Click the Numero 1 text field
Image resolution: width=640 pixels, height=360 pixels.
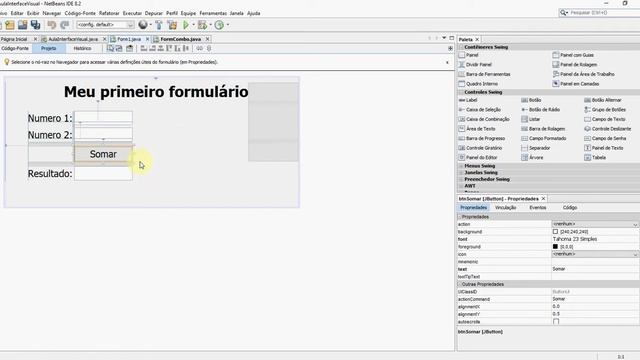pos(103,118)
